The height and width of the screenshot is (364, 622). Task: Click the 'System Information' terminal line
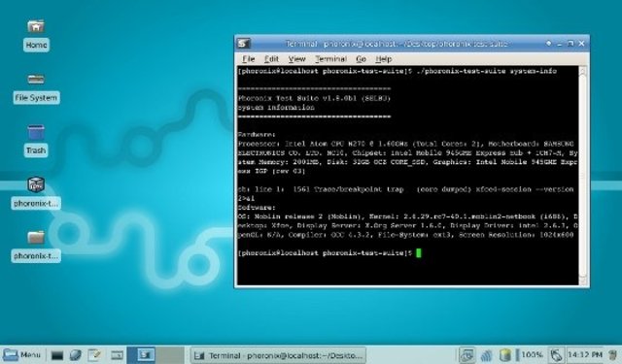[x=276, y=108]
